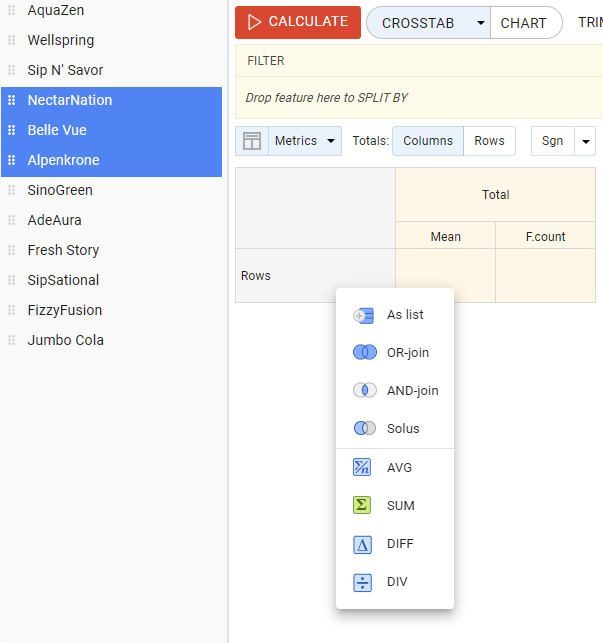Toggle Columns totals on
603x643 pixels.
point(428,141)
